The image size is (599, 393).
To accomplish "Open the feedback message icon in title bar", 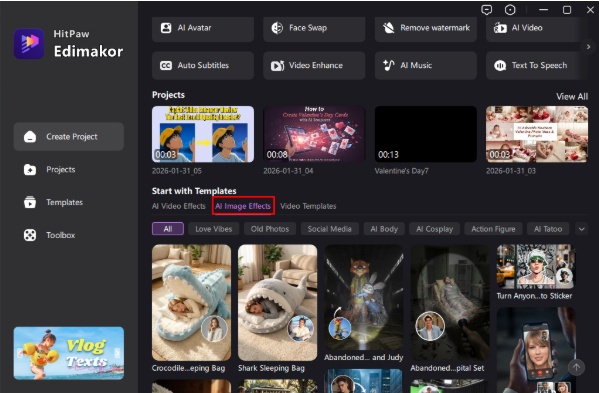I will (487, 10).
